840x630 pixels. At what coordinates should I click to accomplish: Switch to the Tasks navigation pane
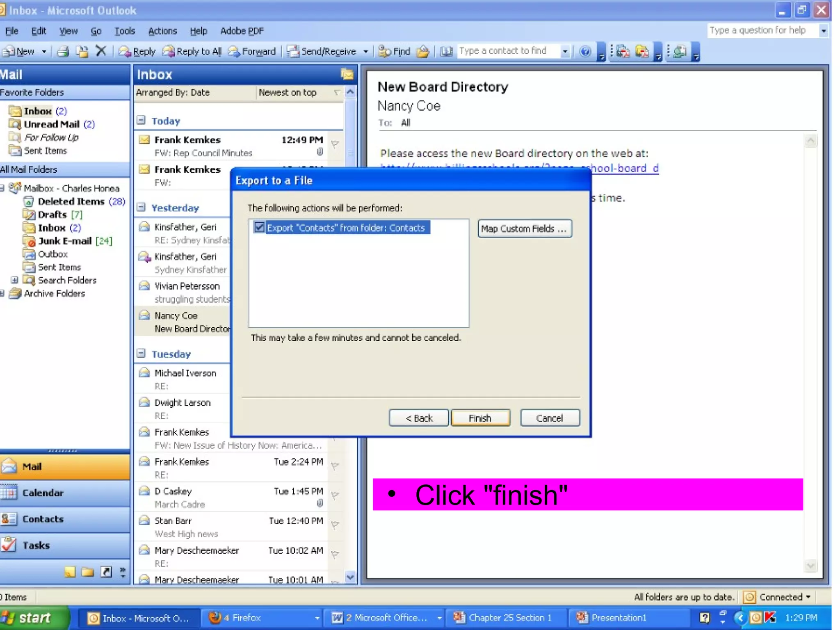65,545
